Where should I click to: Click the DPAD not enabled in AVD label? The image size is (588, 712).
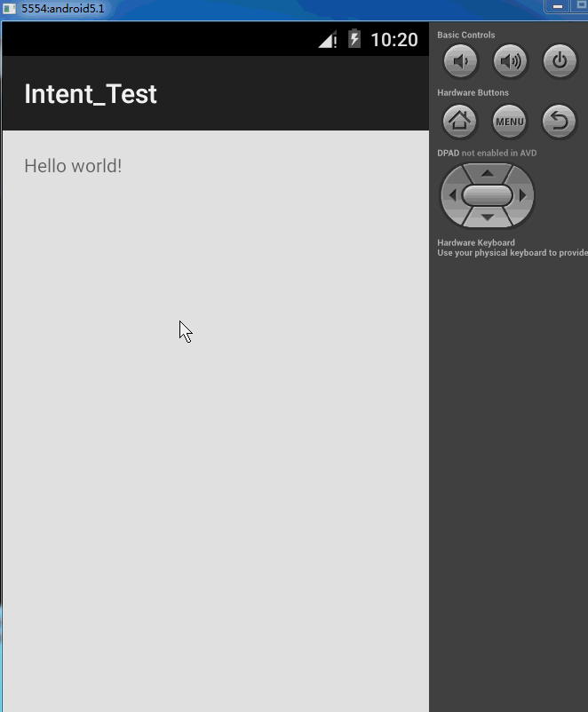point(487,153)
